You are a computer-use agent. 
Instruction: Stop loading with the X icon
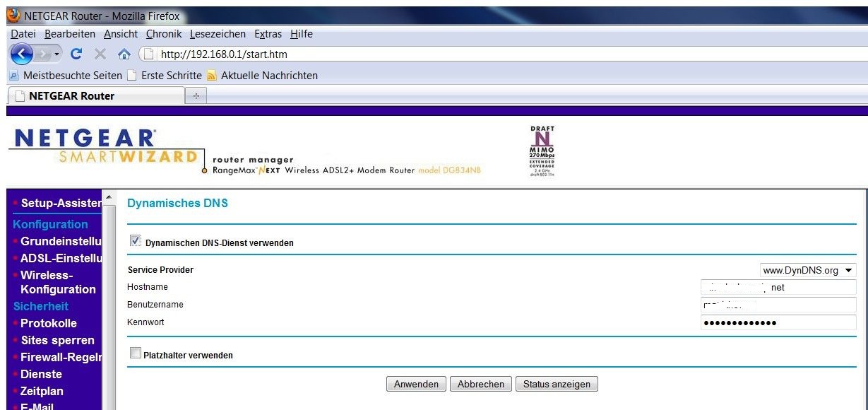point(100,54)
